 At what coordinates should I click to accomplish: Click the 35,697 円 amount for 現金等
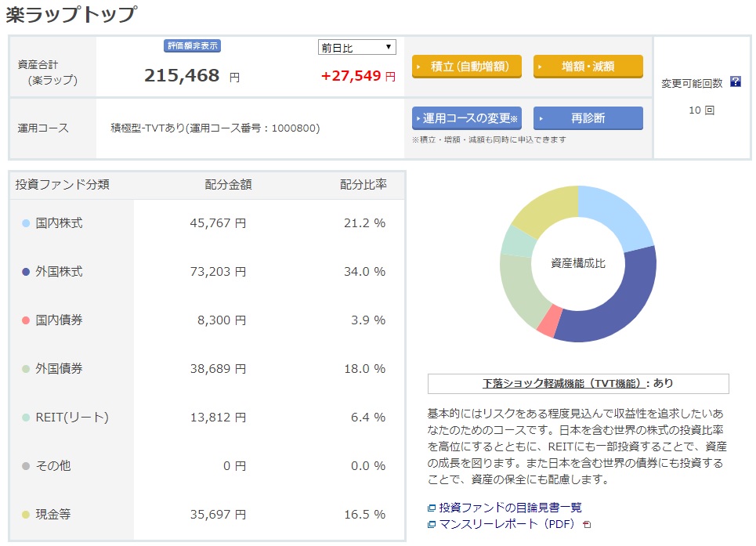tap(218, 515)
